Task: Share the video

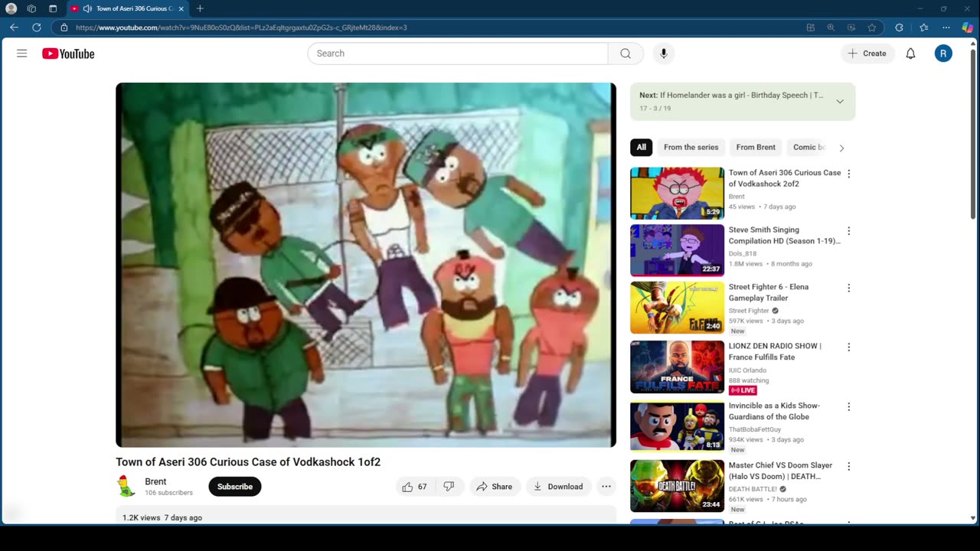Action: pos(495,487)
